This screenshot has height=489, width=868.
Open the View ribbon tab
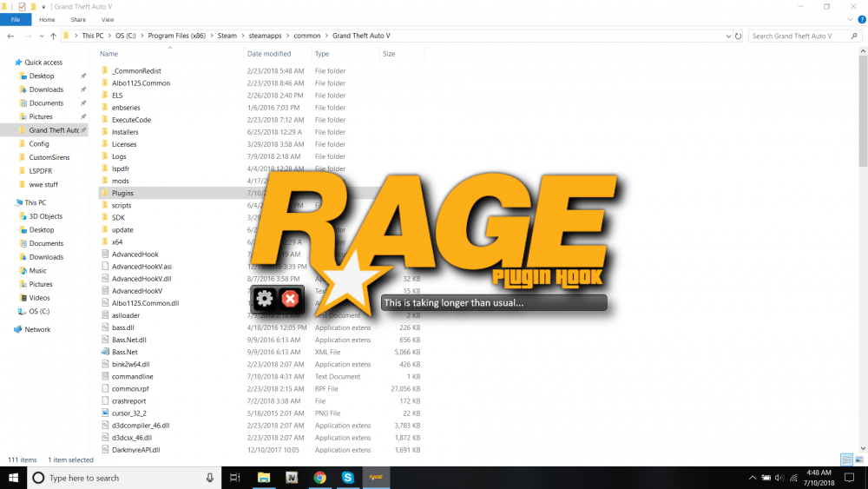[108, 19]
